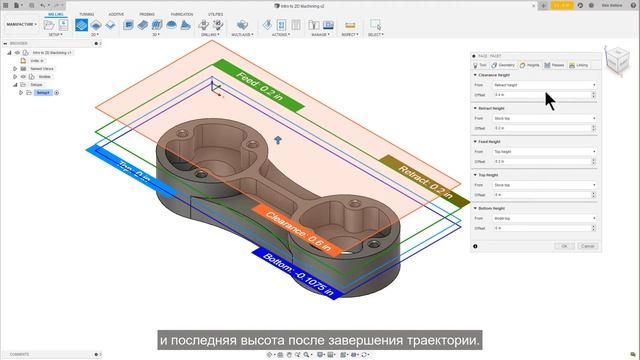Select the second 2D milling operation icon

click(x=96, y=25)
